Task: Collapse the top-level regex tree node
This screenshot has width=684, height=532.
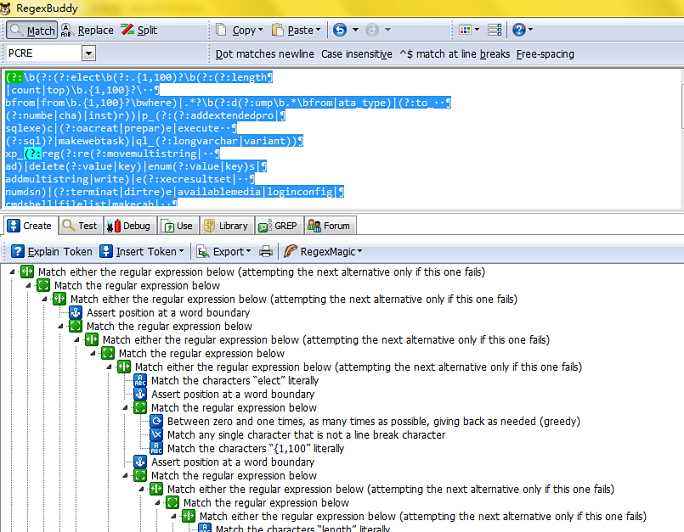Action: coord(10,272)
